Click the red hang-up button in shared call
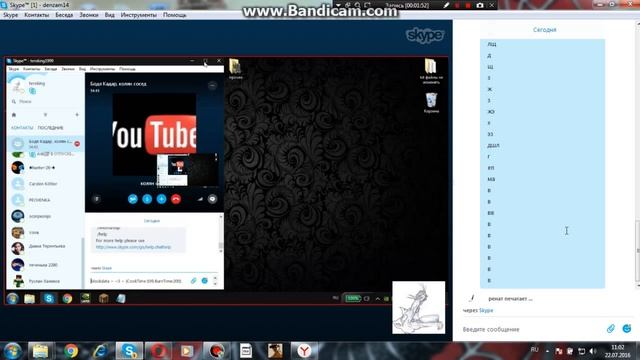The image size is (640, 360). click(x=176, y=199)
